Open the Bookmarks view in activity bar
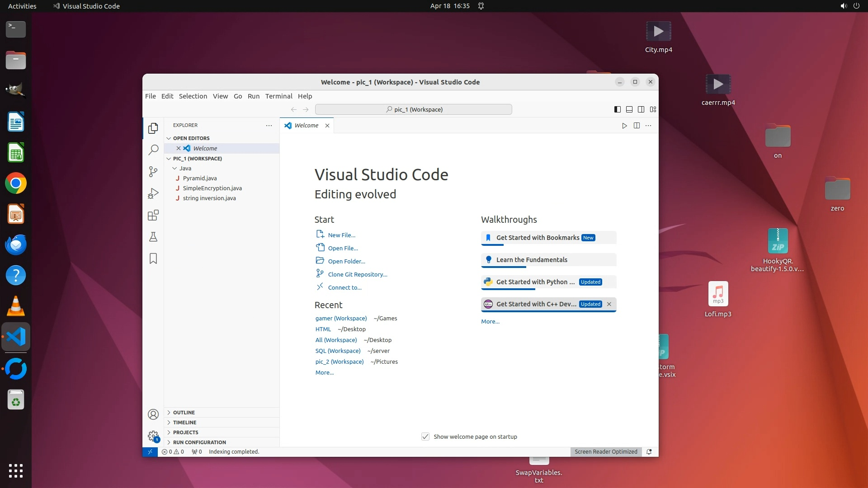 click(153, 258)
